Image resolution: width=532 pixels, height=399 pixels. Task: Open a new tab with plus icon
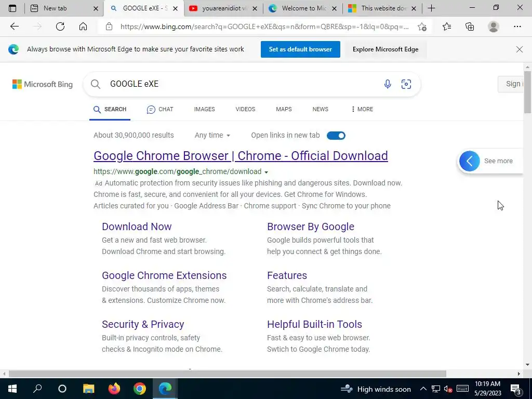tap(431, 8)
